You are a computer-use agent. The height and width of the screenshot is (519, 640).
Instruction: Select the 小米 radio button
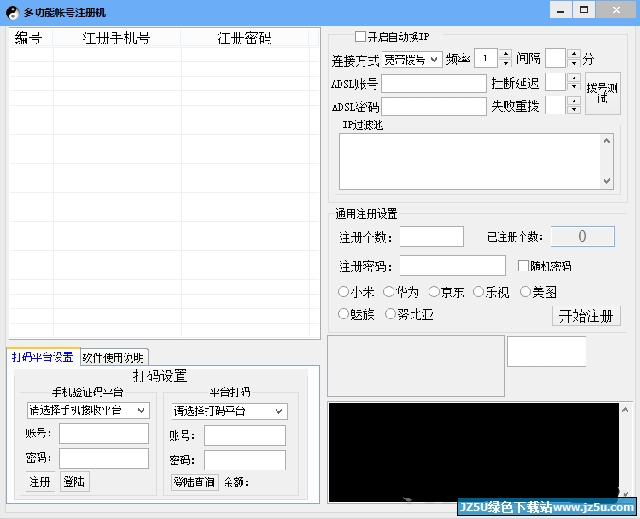[343, 291]
